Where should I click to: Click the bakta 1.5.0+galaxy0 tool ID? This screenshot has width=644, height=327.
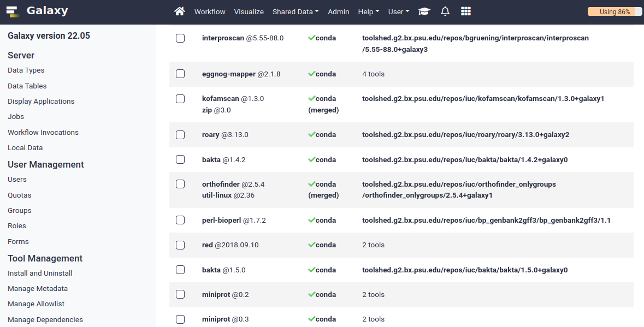[x=465, y=270]
